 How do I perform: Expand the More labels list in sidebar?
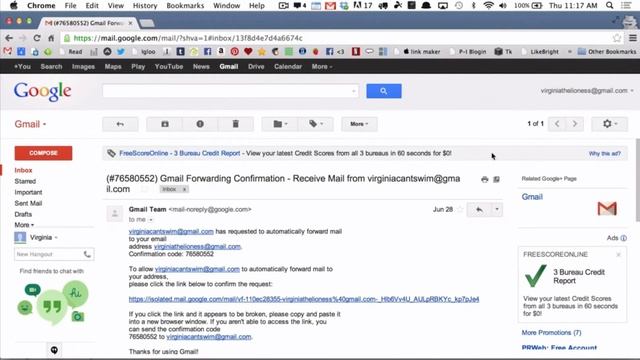click(x=24, y=225)
